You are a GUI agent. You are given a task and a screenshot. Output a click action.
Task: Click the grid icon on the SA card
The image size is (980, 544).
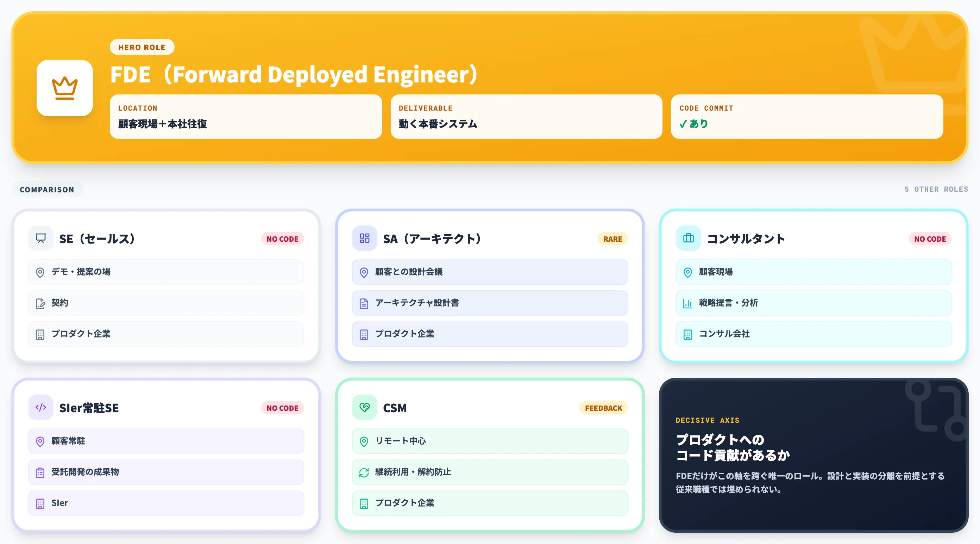[x=364, y=238]
